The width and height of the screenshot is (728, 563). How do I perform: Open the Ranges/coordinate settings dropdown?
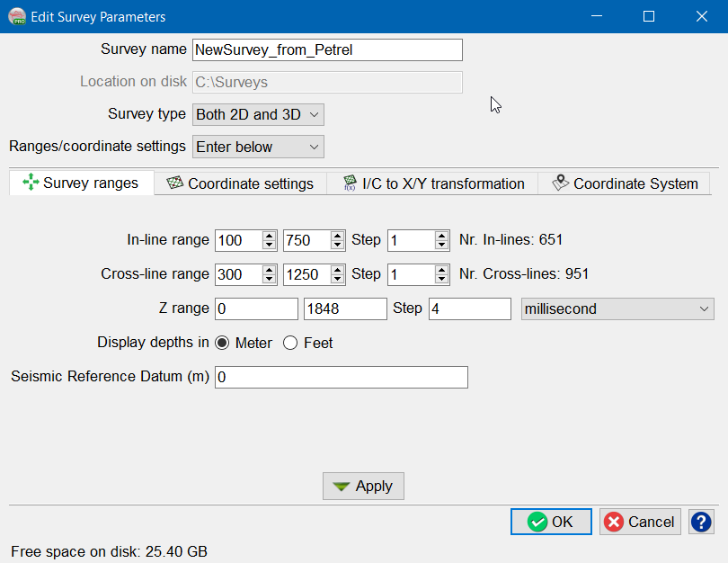click(x=258, y=147)
